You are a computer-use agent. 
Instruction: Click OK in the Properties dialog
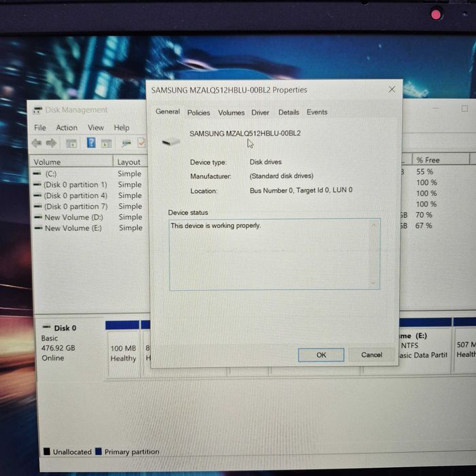tap(321, 354)
